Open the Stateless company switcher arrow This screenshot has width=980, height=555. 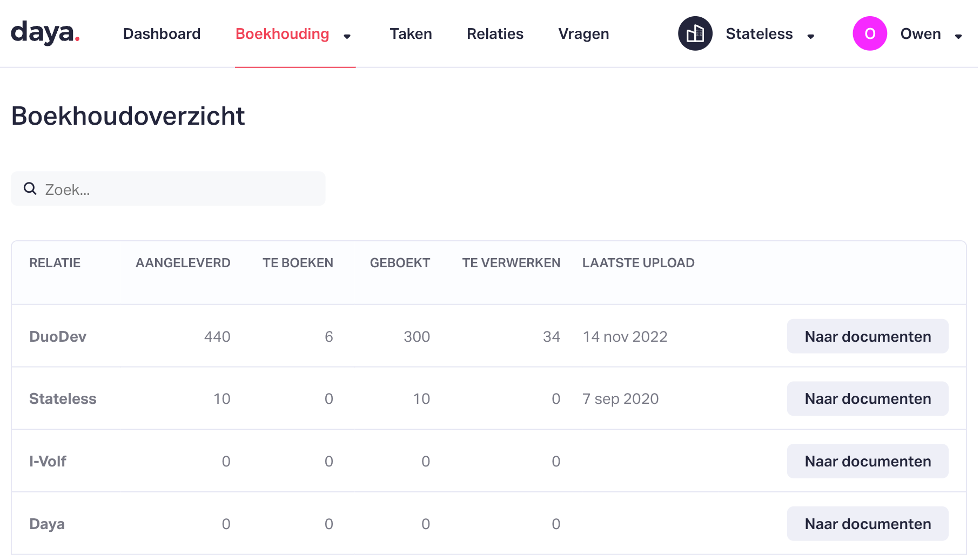[x=810, y=36]
